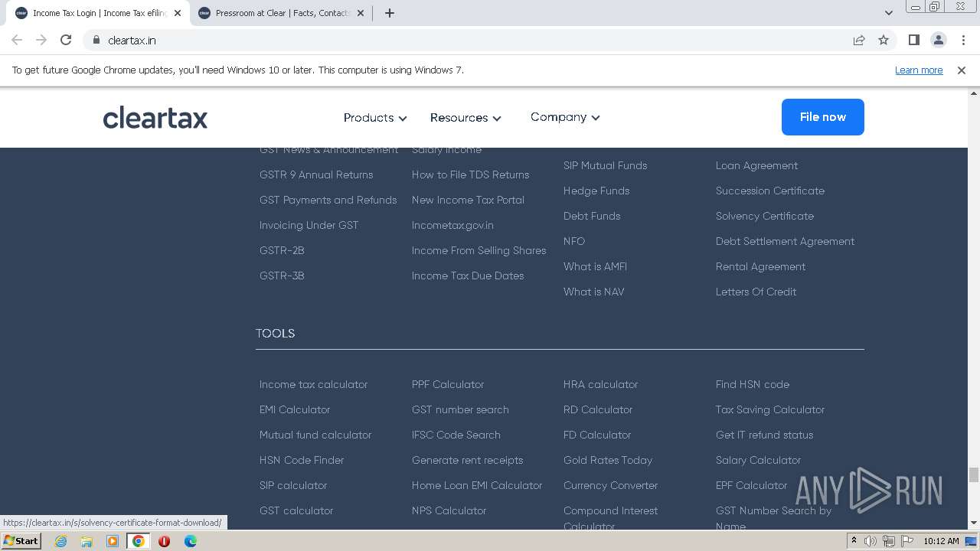Viewport: 980px width, 551px height.
Task: Expand the Products dropdown menu
Action: [x=375, y=118]
